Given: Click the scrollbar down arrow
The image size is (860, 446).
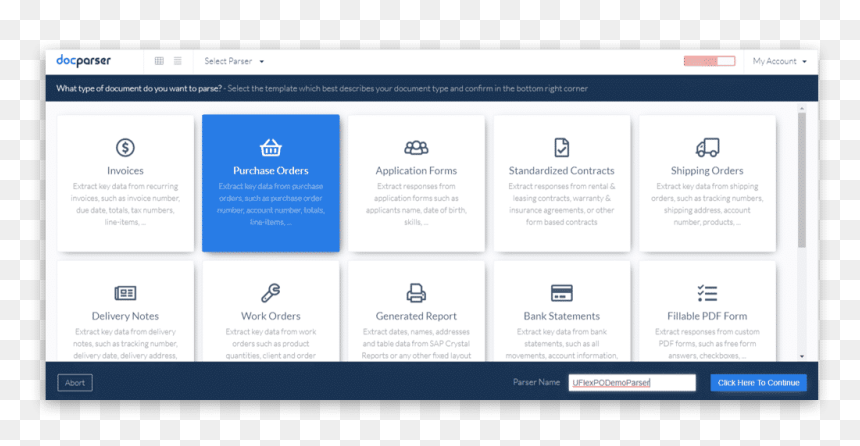Looking at the screenshot, I should coord(802,356).
